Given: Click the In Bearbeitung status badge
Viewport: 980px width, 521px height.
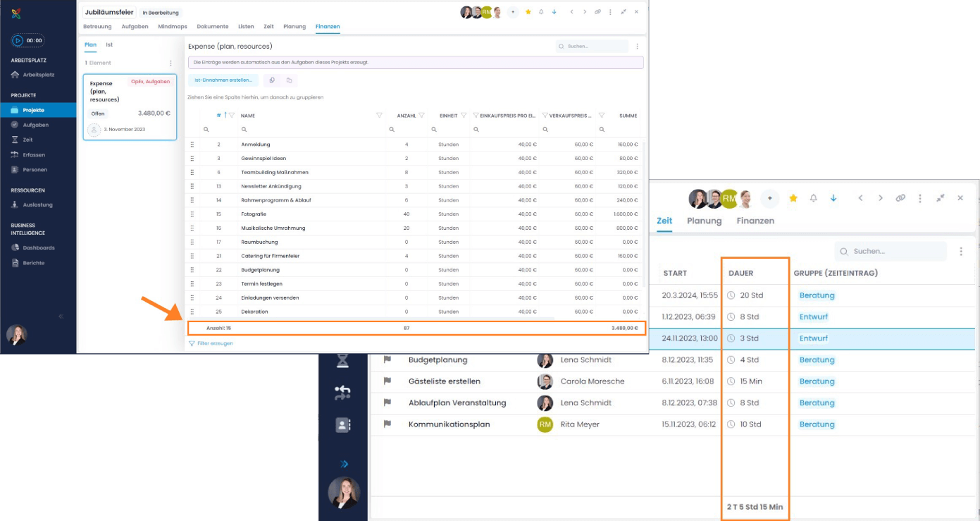Looking at the screenshot, I should pos(161,13).
